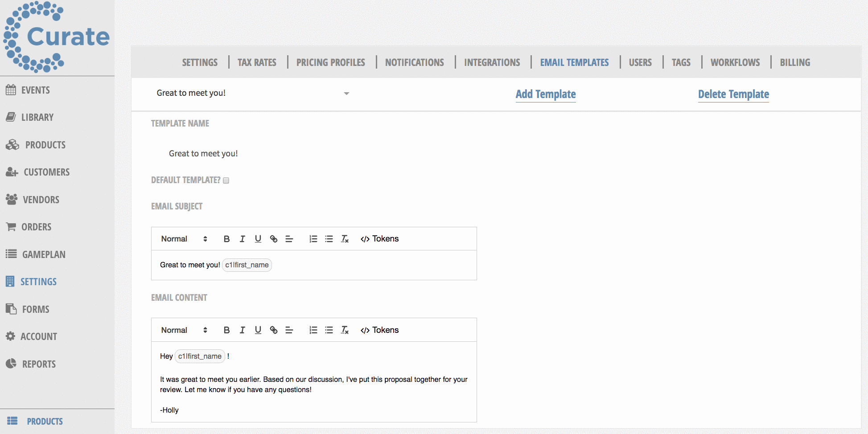Open the Normal style dropdown in the content editor
The image size is (868, 434).
[183, 330]
